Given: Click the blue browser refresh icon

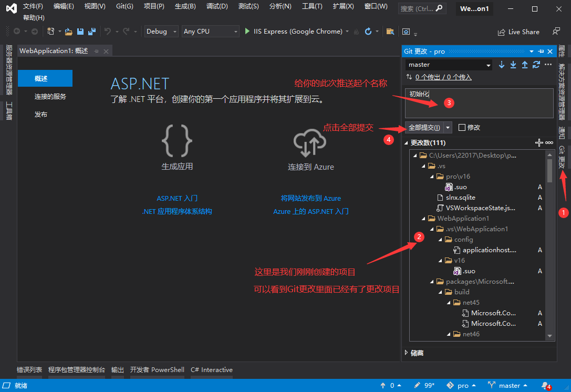Looking at the screenshot, I should click(x=368, y=32).
